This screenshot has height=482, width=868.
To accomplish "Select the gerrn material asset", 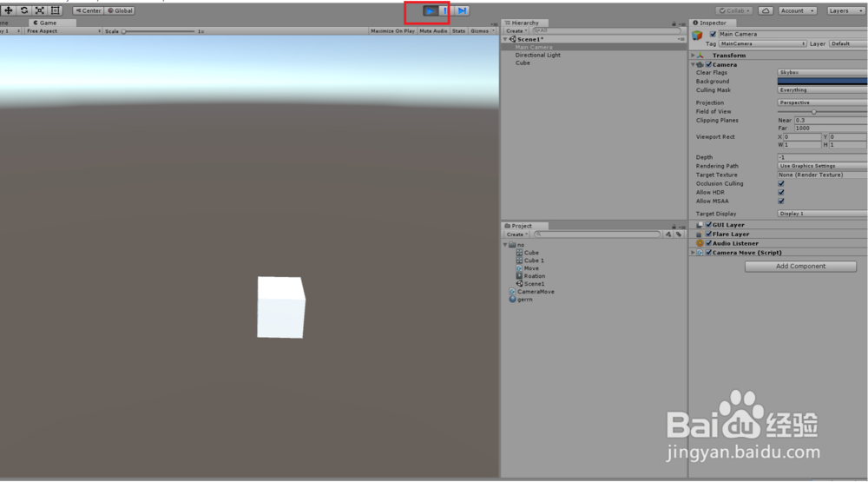I will point(521,299).
